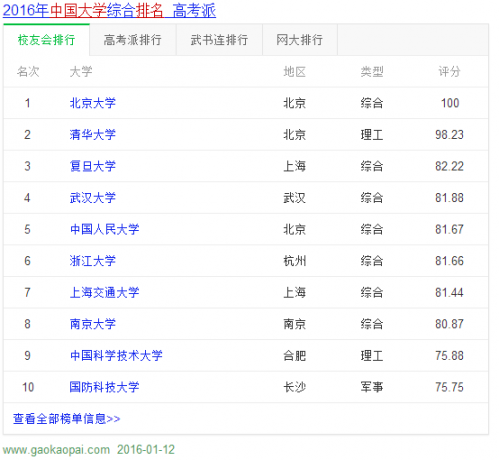The width and height of the screenshot is (499, 460).
Task: Open the 浙江大学 link
Action: (93, 261)
